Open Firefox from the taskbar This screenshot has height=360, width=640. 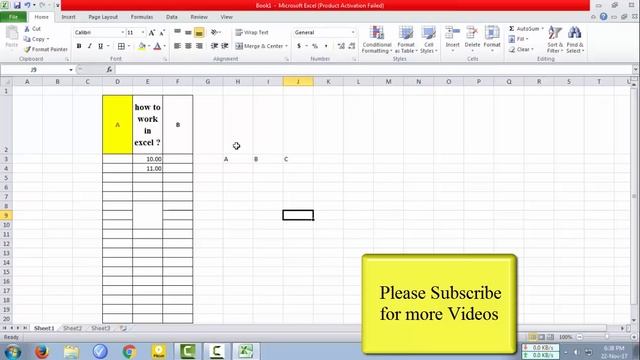[42, 351]
